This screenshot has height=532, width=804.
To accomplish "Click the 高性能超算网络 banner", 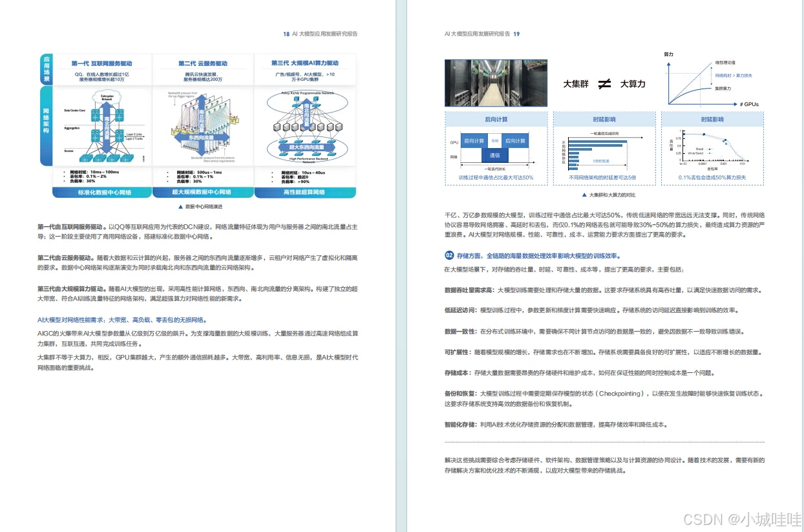I will tap(305, 193).
